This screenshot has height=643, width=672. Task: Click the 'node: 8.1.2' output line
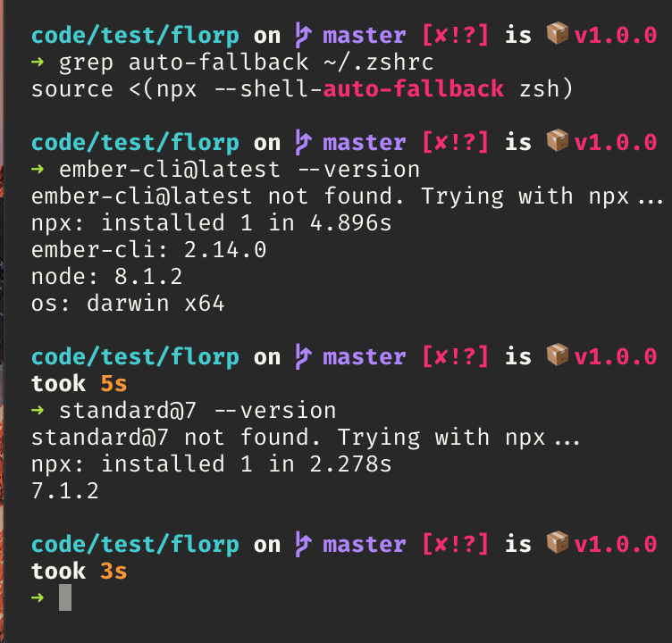(106, 277)
